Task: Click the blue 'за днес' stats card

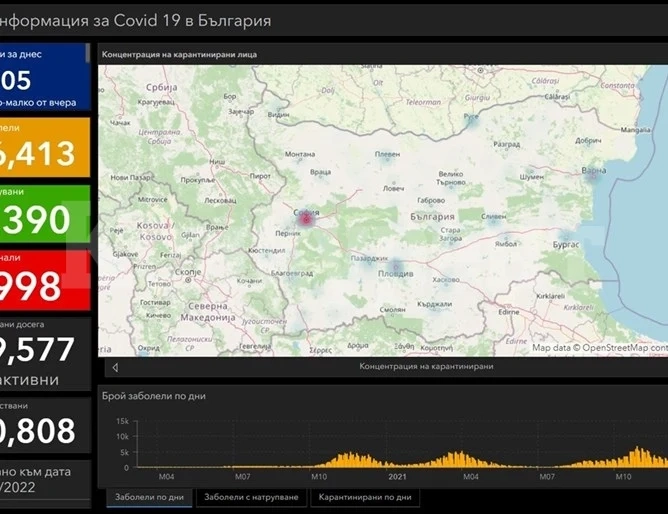Action: (43, 77)
